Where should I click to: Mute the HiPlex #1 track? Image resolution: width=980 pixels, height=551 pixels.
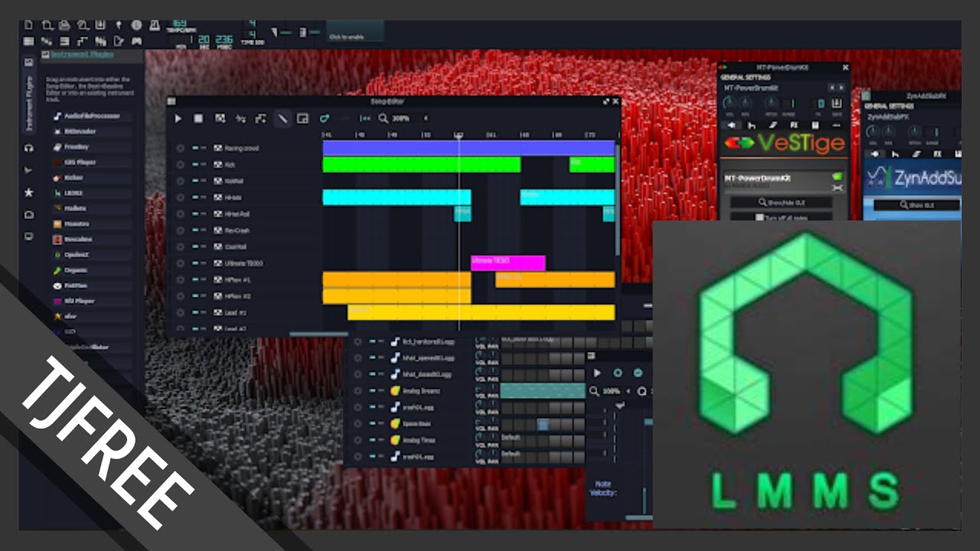(196, 280)
